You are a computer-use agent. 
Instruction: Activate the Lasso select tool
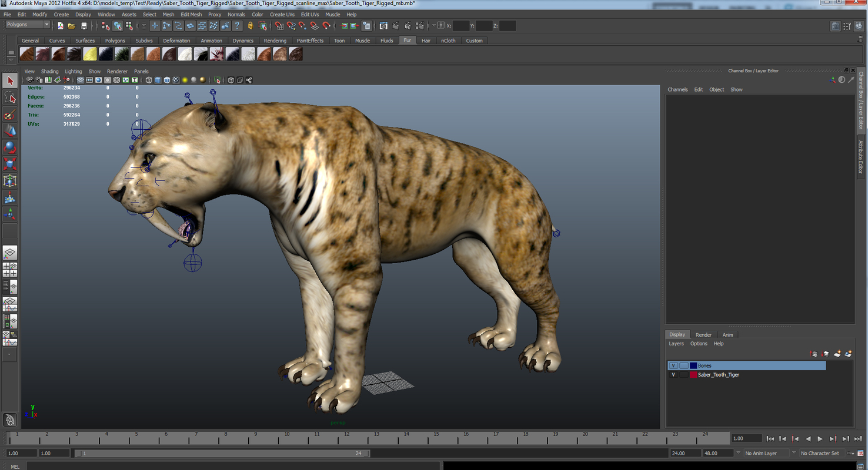coord(10,97)
